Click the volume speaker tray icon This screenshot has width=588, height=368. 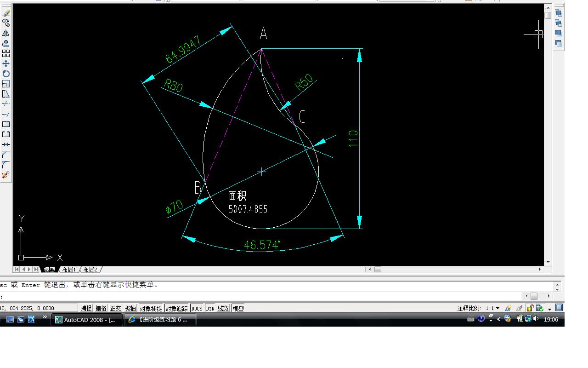(536, 319)
